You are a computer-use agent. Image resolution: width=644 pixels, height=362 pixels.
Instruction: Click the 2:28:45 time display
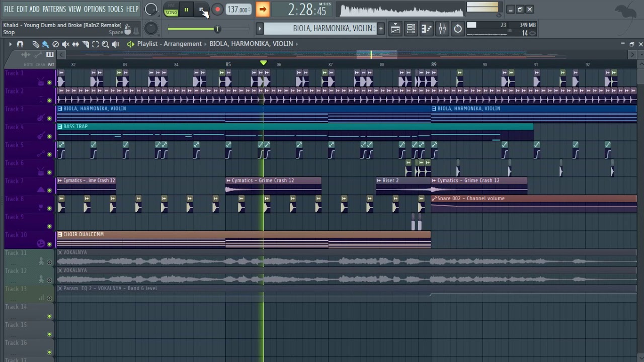coord(307,10)
